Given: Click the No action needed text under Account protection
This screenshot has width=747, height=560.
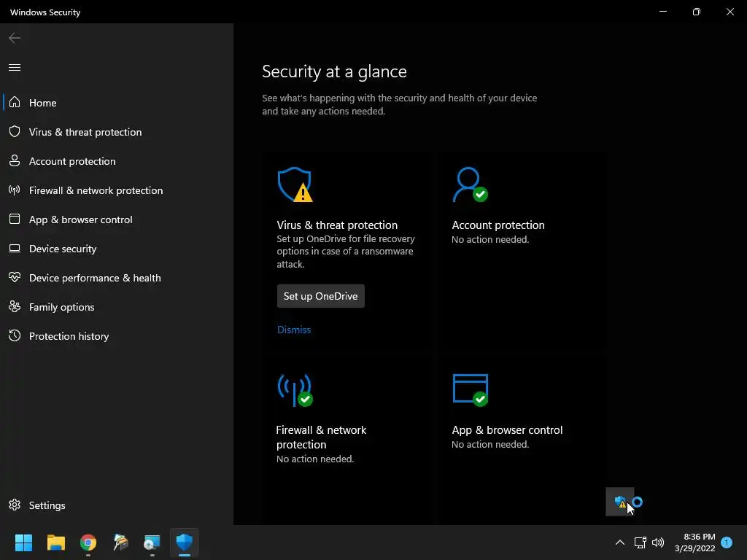Looking at the screenshot, I should tap(490, 239).
